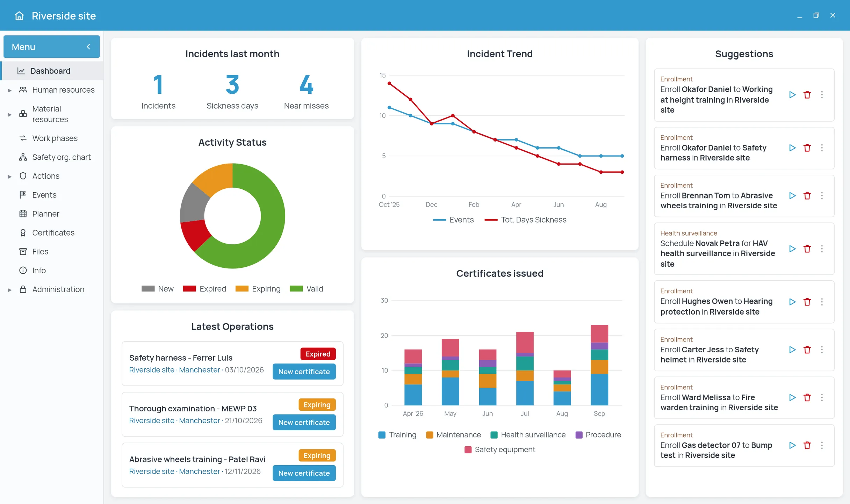The width and height of the screenshot is (850, 504).
Task: Open more options for Brennan Tom suggestion
Action: [x=822, y=196]
